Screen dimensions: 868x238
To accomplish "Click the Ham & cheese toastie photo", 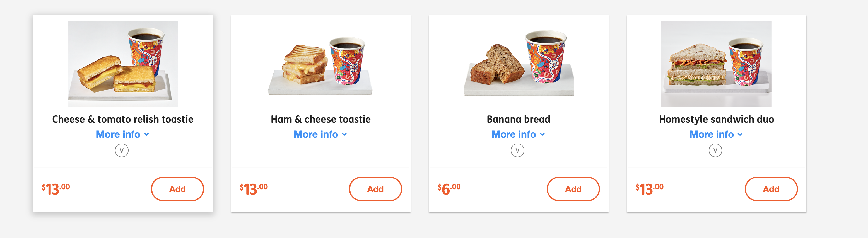I will 320,64.
